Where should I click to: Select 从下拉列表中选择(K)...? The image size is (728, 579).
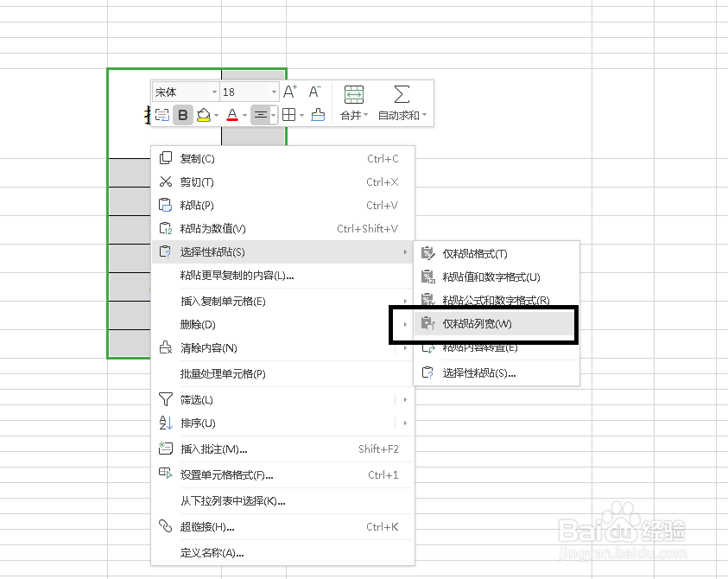point(282,501)
